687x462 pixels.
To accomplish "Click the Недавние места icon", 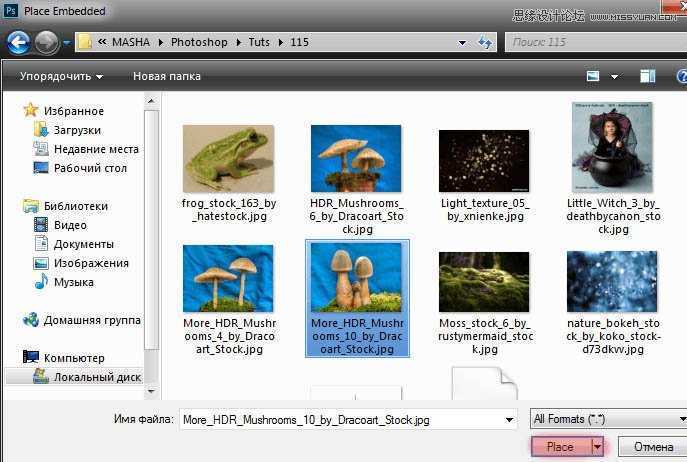I will (x=41, y=149).
